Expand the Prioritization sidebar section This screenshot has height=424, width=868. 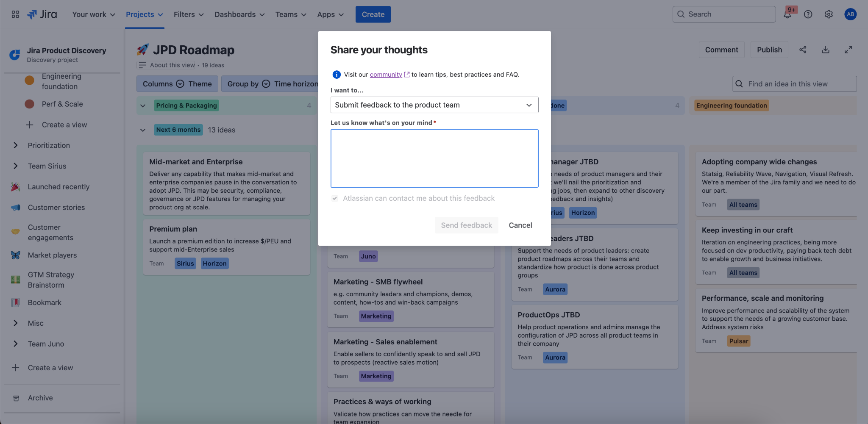click(16, 145)
